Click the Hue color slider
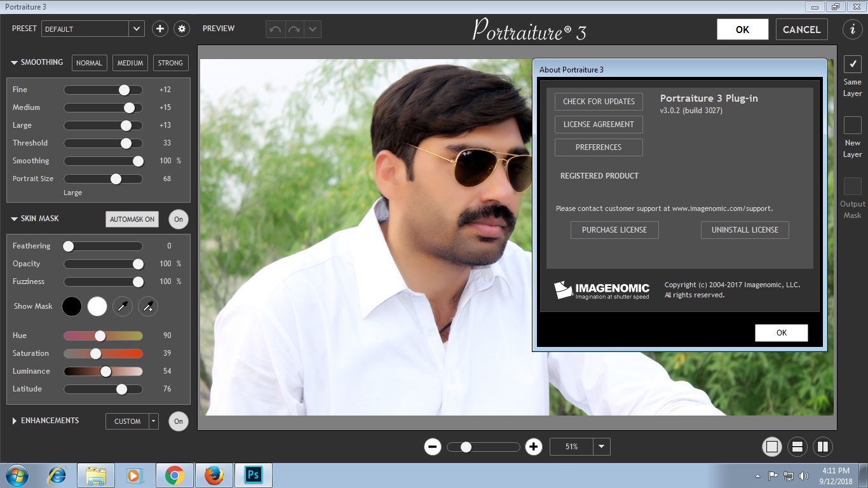This screenshot has height=488, width=868. (x=103, y=335)
